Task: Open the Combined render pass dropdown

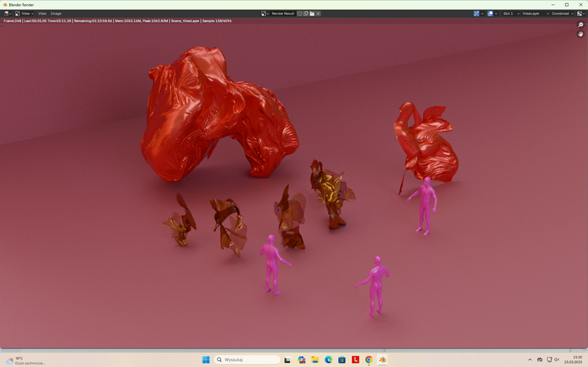Action: 562,14
